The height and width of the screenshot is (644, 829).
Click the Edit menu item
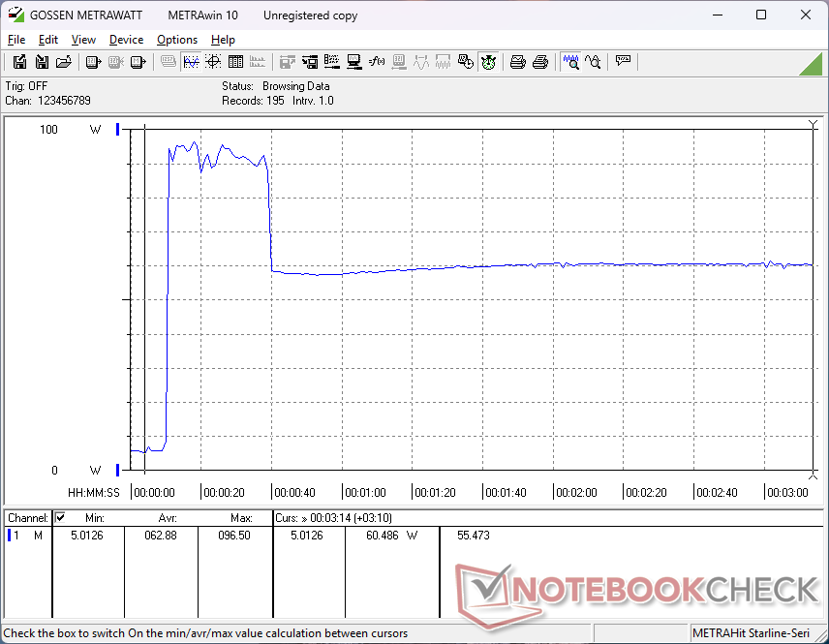[48, 40]
